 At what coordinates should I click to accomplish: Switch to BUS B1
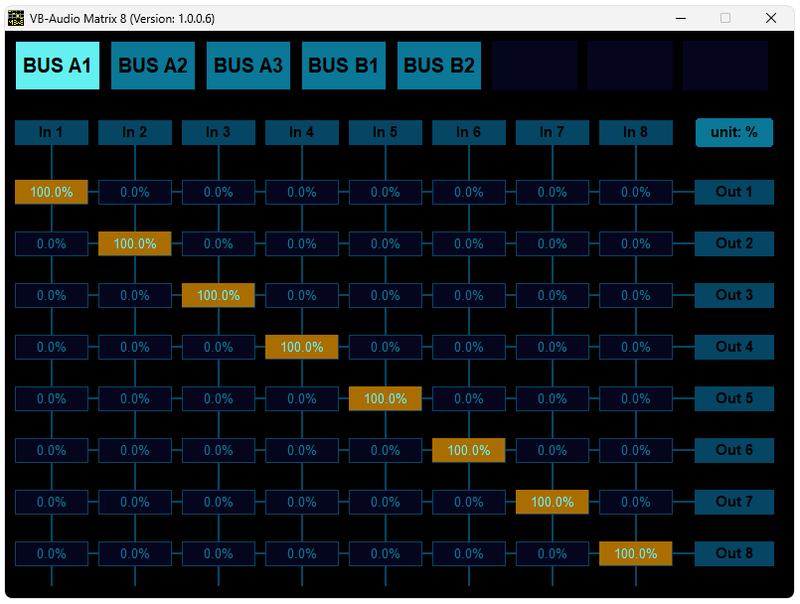[344, 66]
